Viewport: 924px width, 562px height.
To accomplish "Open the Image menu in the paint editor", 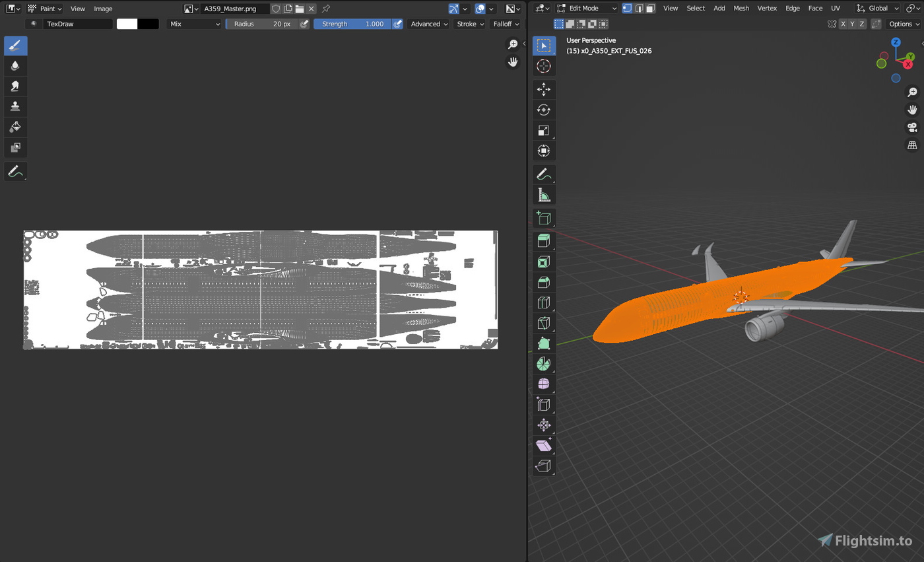I will (x=103, y=9).
